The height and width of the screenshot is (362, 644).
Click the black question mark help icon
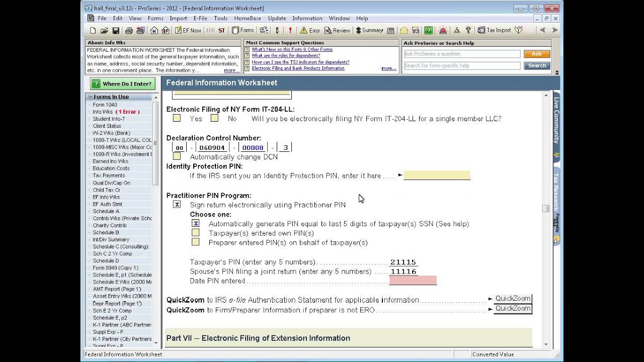tap(468, 30)
